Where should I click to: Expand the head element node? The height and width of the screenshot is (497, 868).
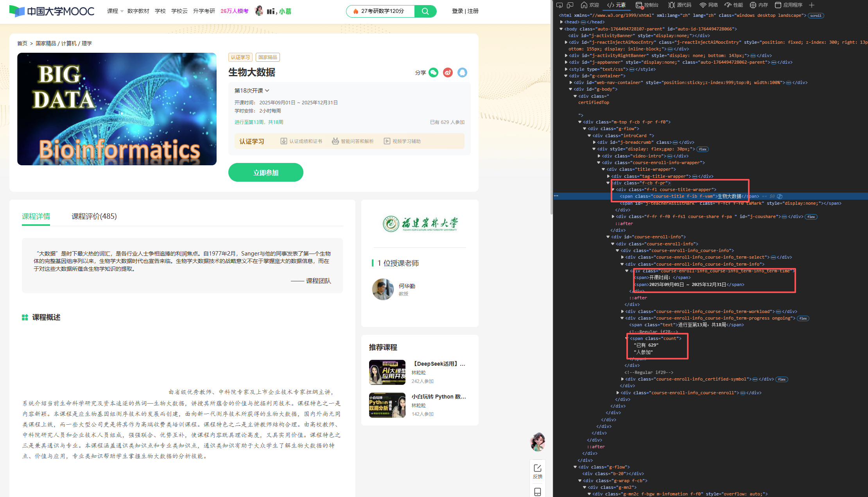click(x=561, y=22)
